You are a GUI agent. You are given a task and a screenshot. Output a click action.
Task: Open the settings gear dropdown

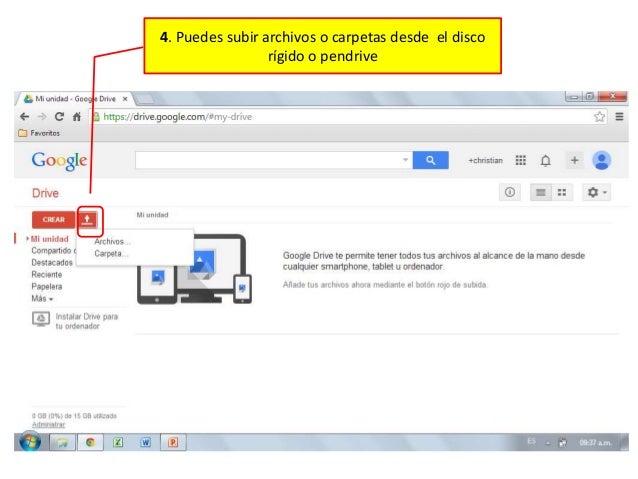(597, 192)
